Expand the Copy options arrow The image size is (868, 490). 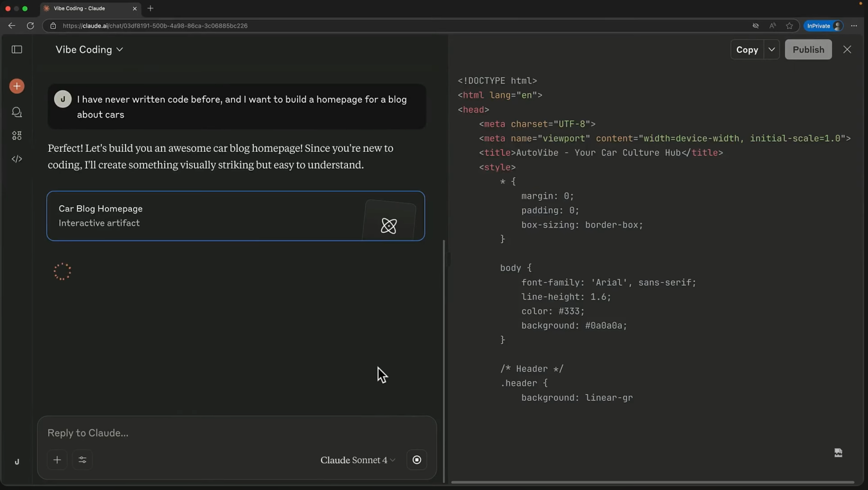pos(772,50)
